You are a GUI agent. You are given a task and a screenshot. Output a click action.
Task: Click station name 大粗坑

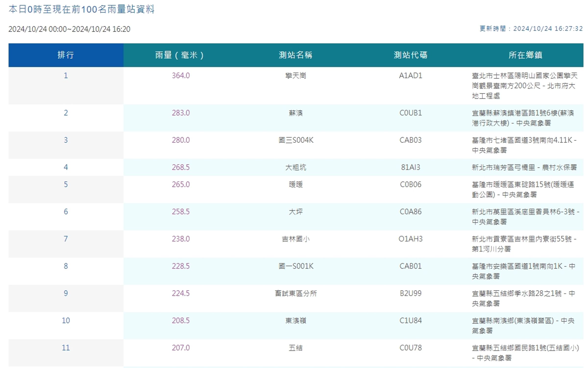[x=296, y=167]
